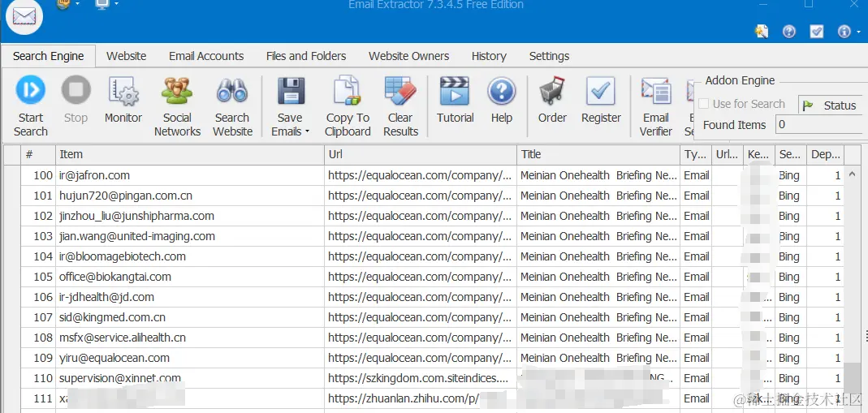868x413 pixels.
Task: Select yiru@equalocean.com email
Action: 114,358
